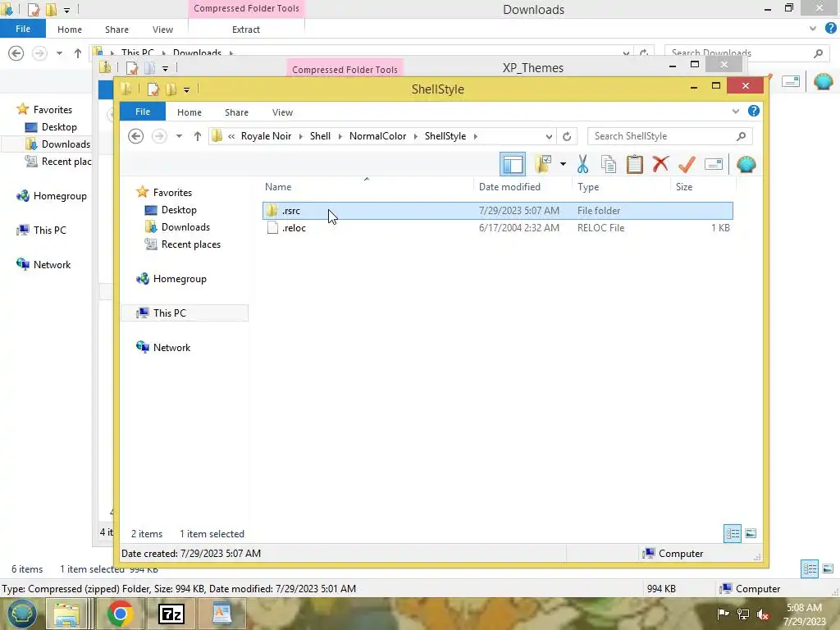Switch ShellStyle to large icons view
The width and height of the screenshot is (840, 630).
click(x=751, y=533)
